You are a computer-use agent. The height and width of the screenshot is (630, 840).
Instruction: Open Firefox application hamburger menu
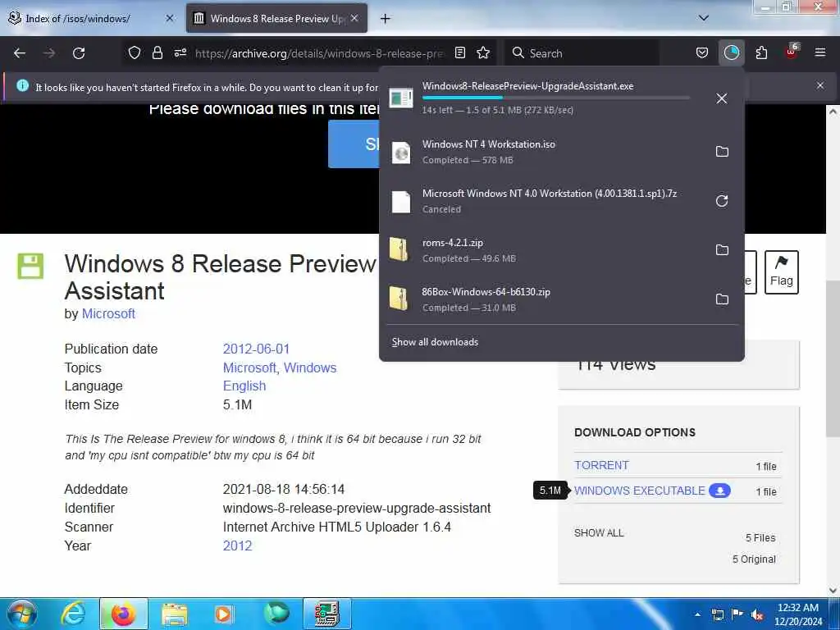(819, 53)
